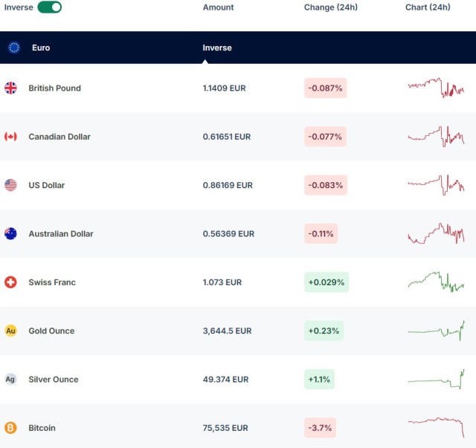Image resolution: width=476 pixels, height=448 pixels.
Task: Click the Gold Ounce Au icon
Action: click(x=10, y=331)
